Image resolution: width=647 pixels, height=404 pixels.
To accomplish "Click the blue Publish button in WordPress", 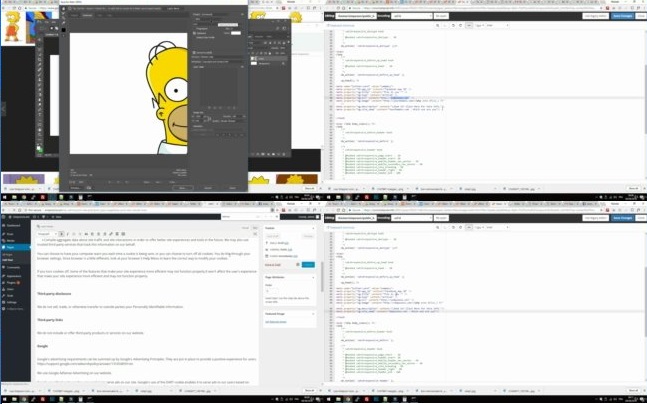I will (308, 265).
